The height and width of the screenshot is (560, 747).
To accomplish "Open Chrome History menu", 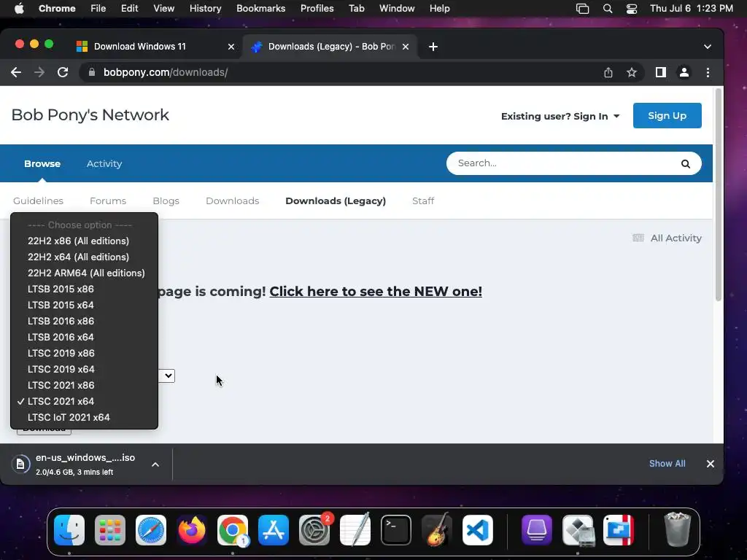I will coord(205,9).
